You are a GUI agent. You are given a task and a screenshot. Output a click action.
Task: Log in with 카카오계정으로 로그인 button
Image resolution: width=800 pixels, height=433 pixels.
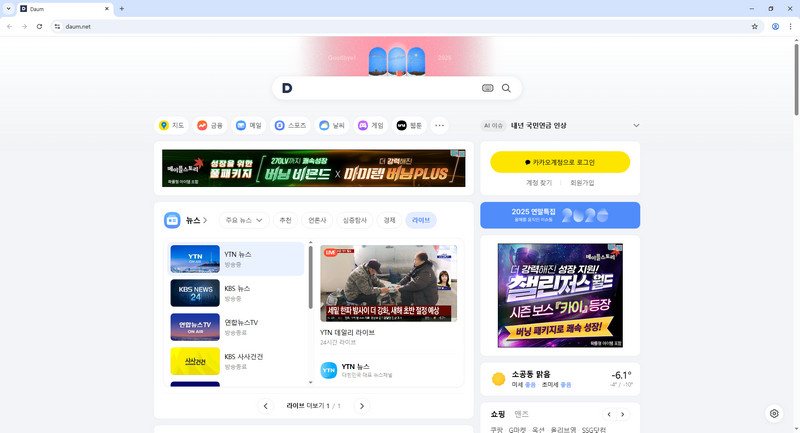(x=560, y=162)
